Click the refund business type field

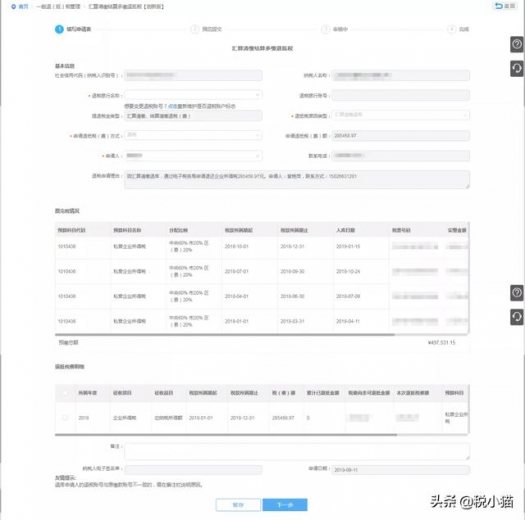(x=193, y=116)
